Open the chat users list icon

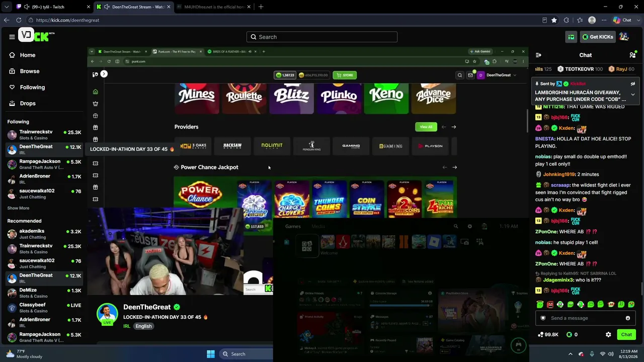(632, 55)
